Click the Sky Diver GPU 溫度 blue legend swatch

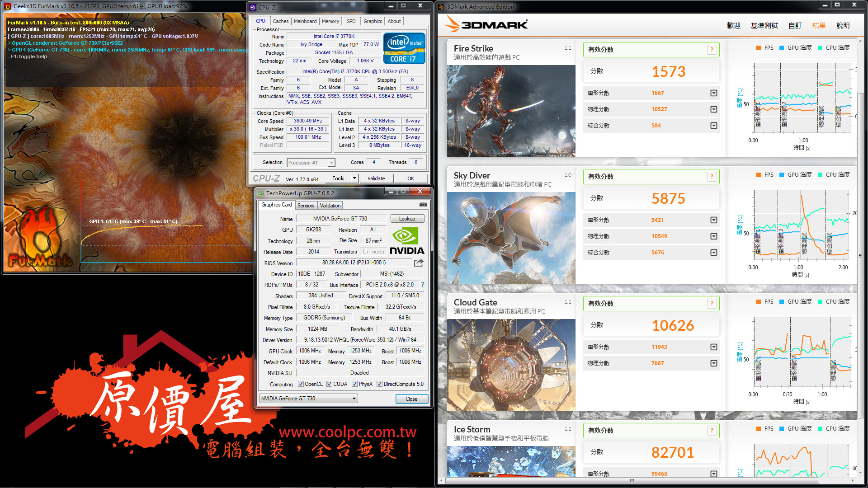tap(782, 175)
